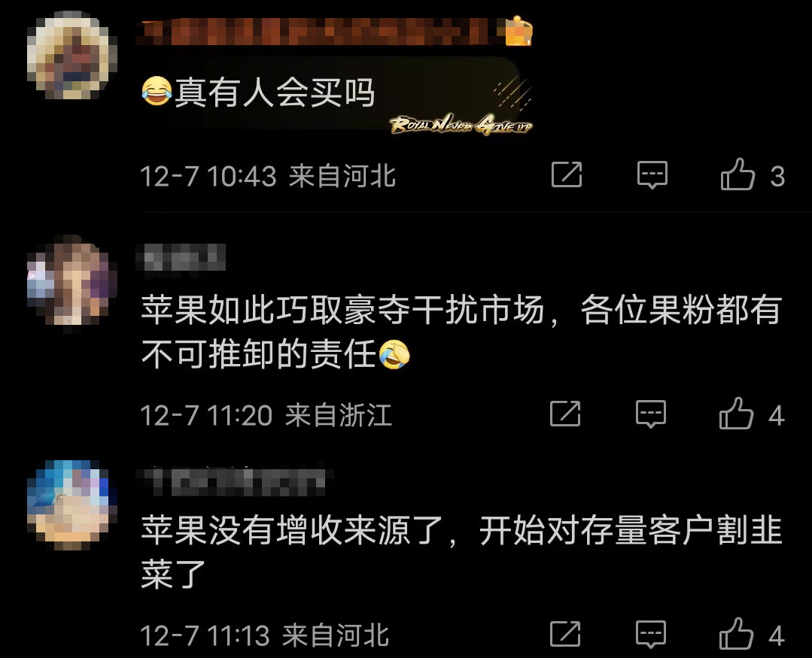Like the comment '真有人会买吗'
This screenshot has height=658, width=812.
pos(737,175)
